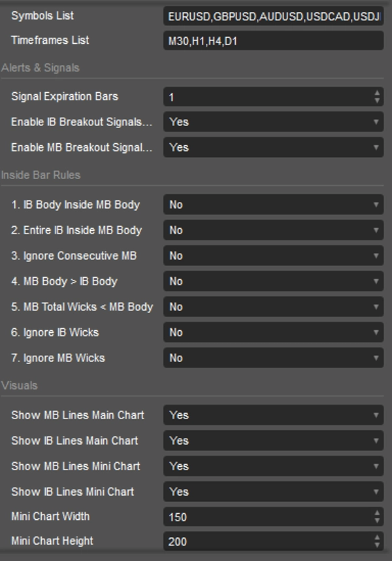The image size is (392, 561).
Task: Open Show MB Lines Main Chart dropdown
Action: pyautogui.click(x=274, y=415)
